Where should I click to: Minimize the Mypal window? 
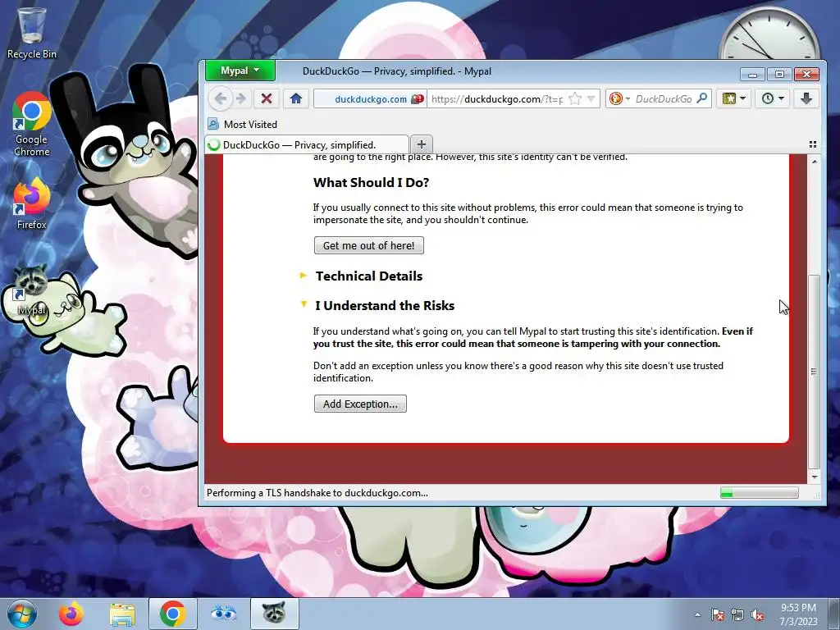[x=753, y=74]
